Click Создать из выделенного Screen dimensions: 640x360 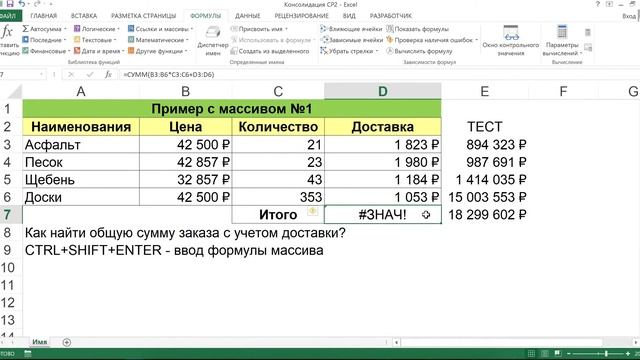click(x=270, y=51)
